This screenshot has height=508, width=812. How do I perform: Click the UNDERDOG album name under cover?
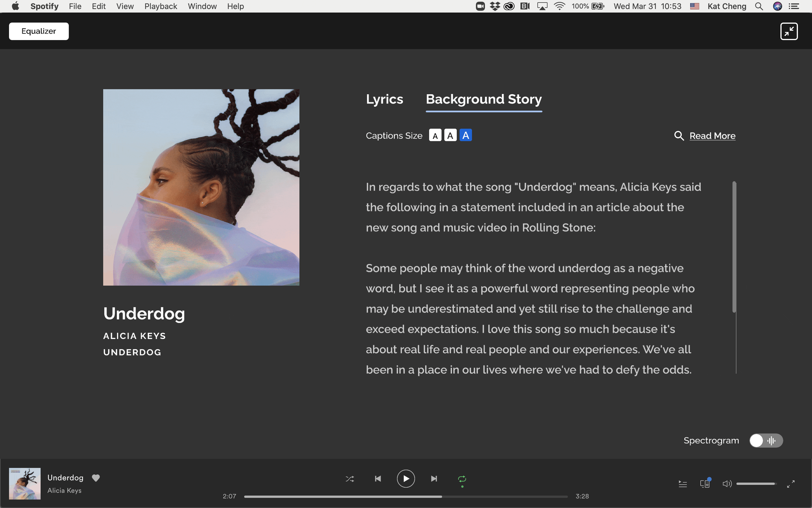132,352
